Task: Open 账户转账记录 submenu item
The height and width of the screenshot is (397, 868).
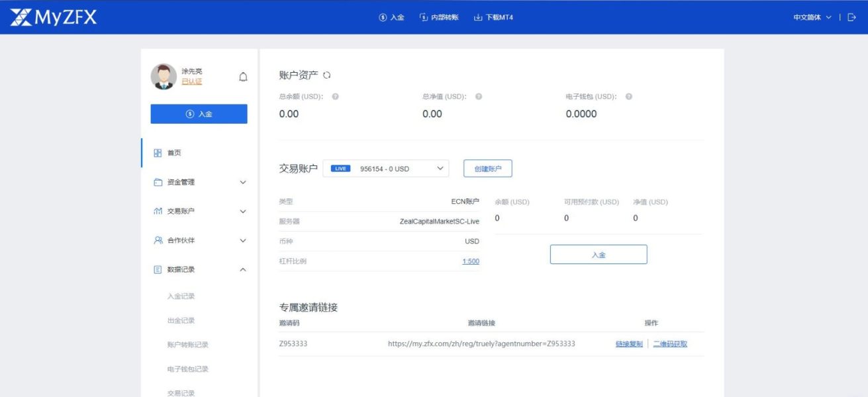Action: (187, 345)
